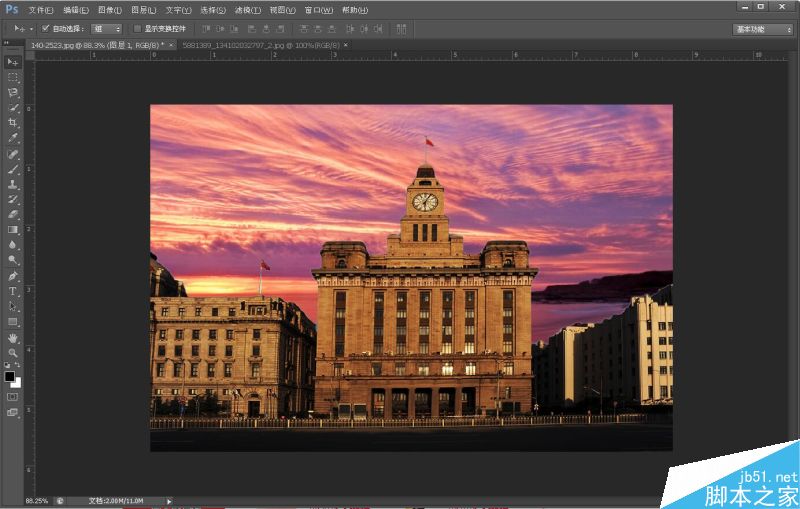800x509 pixels.
Task: Open the 窗口(W) menu
Action: pyautogui.click(x=321, y=10)
